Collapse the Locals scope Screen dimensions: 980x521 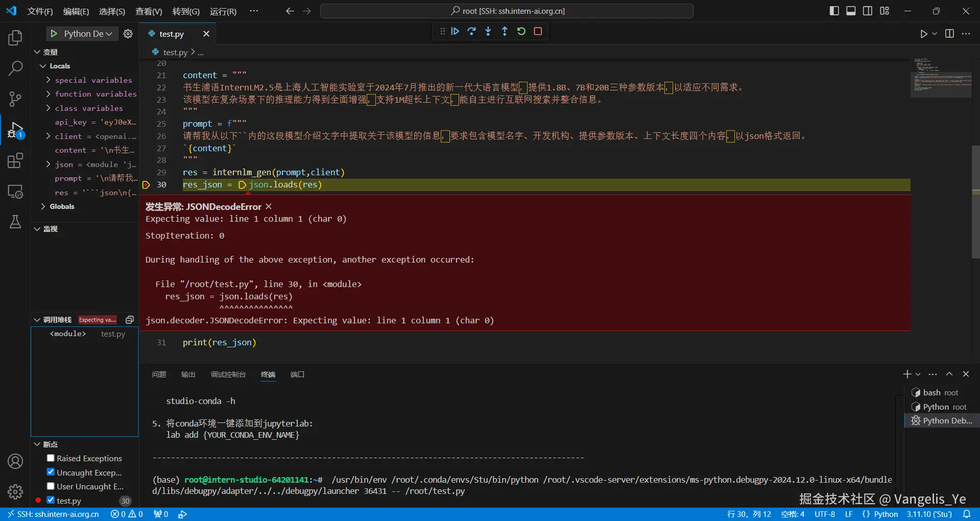coord(43,66)
